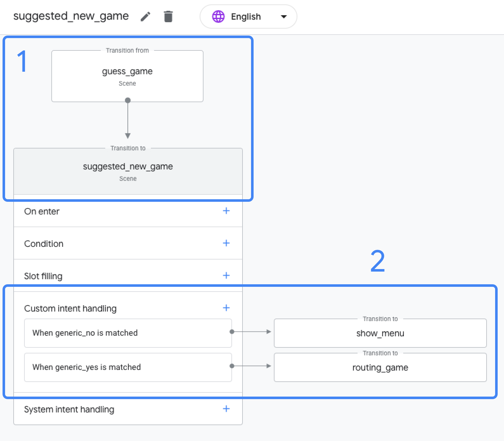504x441 pixels.
Task: Click the suggested_new_game title text
Action: pyautogui.click(x=71, y=16)
